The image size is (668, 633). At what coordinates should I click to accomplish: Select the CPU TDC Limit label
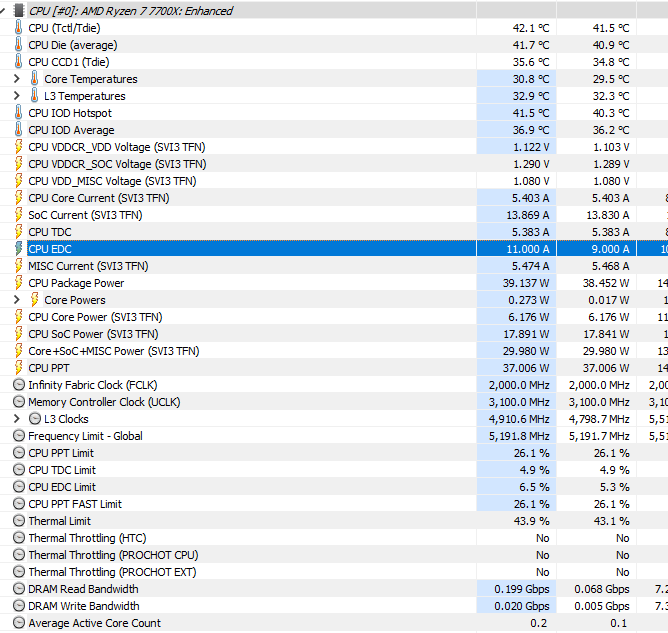(62, 470)
